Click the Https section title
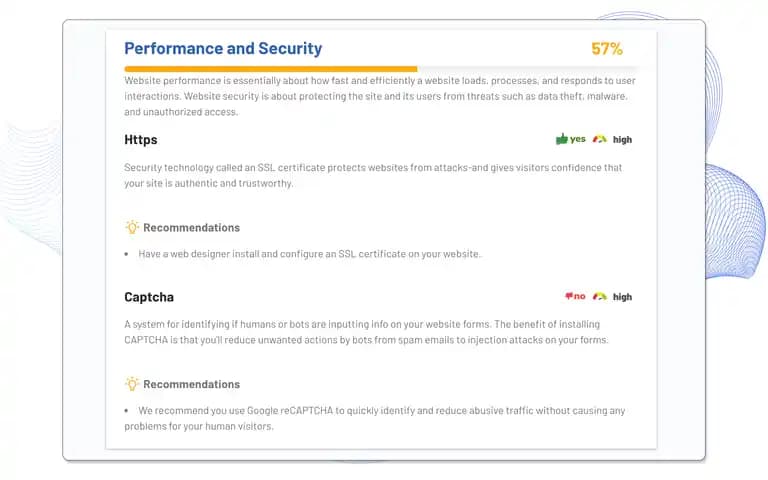The height and width of the screenshot is (480, 768). click(x=141, y=140)
